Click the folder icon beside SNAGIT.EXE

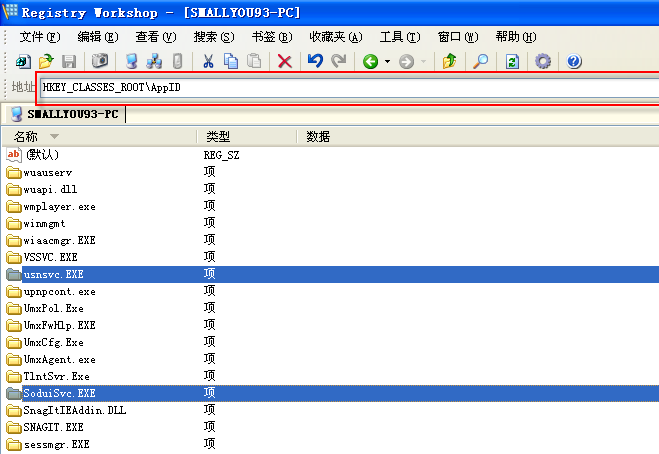14,428
